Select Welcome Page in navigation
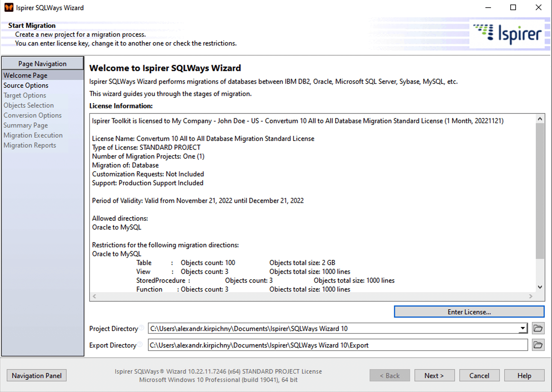The width and height of the screenshot is (552, 392). (25, 75)
